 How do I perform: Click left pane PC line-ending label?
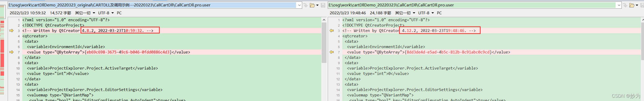tap(119, 13)
